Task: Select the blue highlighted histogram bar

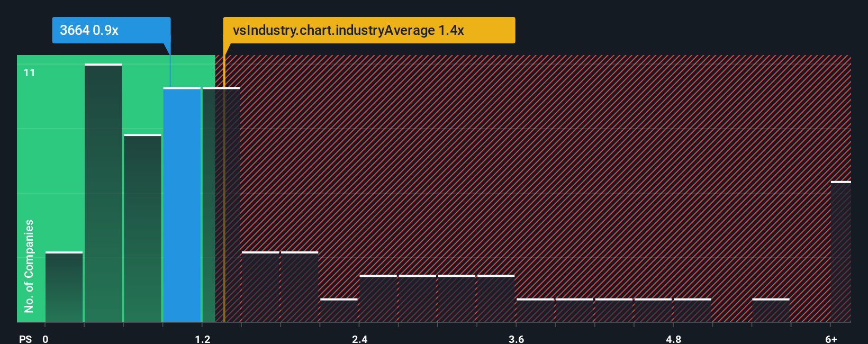Action: [x=182, y=205]
